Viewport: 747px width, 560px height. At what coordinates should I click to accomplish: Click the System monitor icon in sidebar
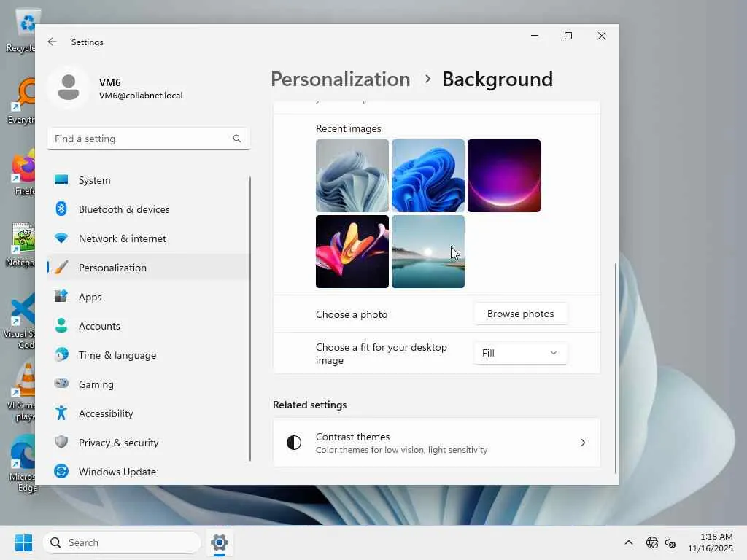(x=61, y=180)
